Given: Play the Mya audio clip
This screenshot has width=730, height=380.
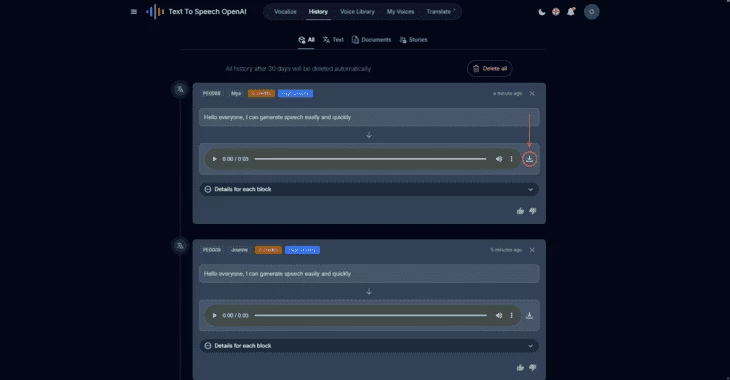Looking at the screenshot, I should [x=215, y=159].
